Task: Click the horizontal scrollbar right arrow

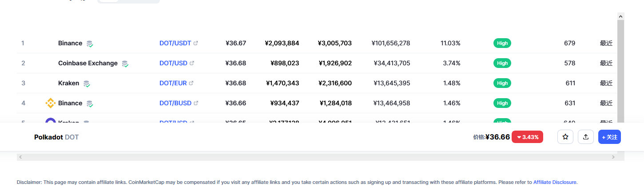Action: click(x=613, y=157)
